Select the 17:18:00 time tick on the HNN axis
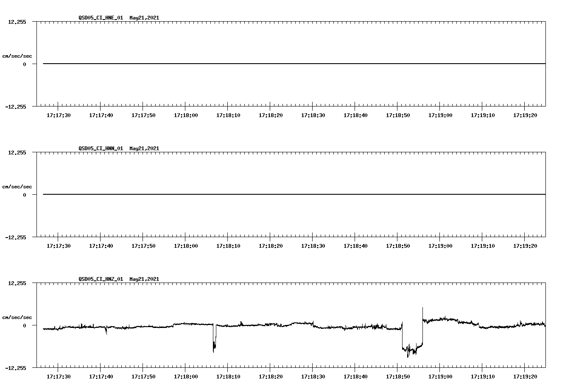This screenshot has height=392, width=576. [x=186, y=245]
